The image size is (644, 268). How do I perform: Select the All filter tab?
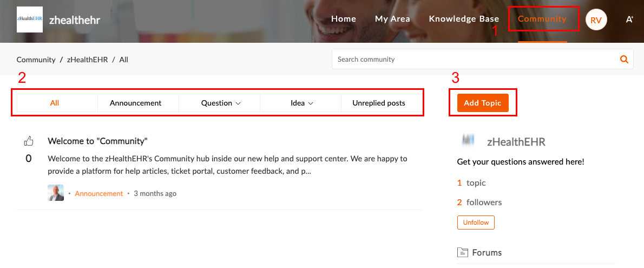click(55, 103)
